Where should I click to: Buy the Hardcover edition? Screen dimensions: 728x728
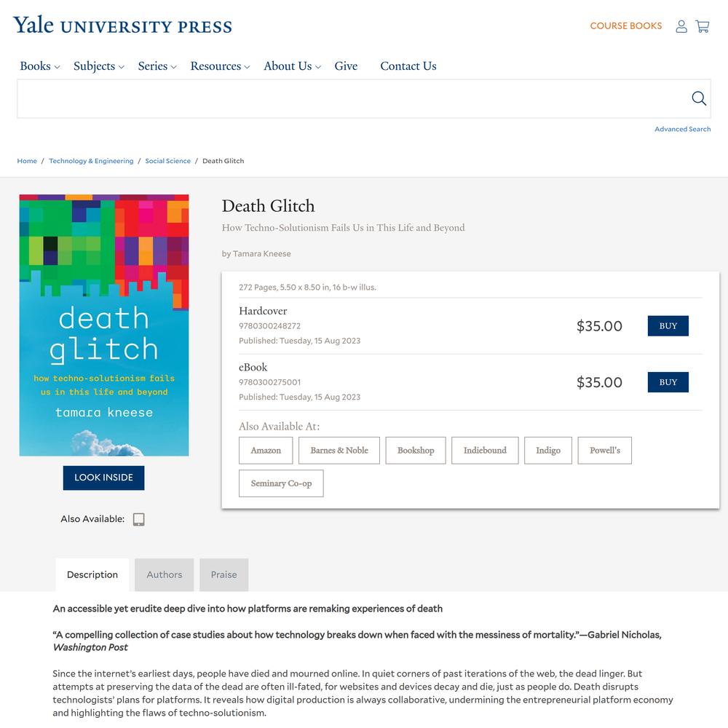click(x=668, y=326)
